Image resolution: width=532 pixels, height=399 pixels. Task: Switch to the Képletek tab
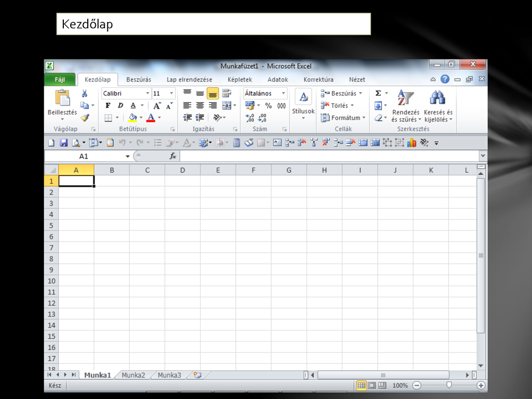point(240,79)
